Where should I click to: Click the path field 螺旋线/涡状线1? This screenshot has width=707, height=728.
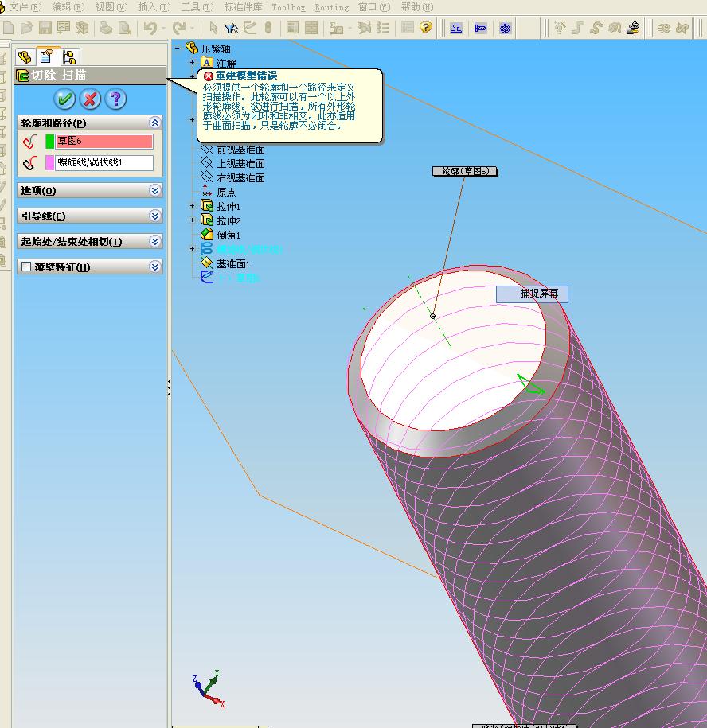[104, 162]
